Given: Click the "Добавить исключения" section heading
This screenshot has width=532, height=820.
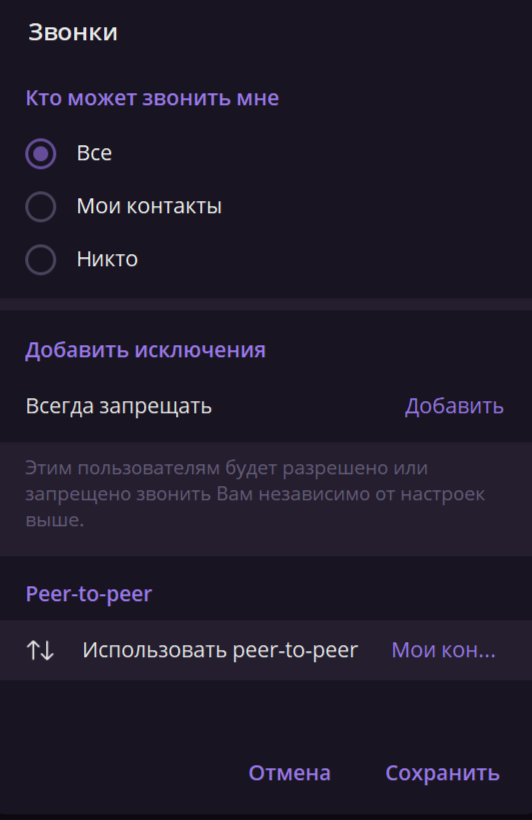Looking at the screenshot, I should (x=145, y=350).
